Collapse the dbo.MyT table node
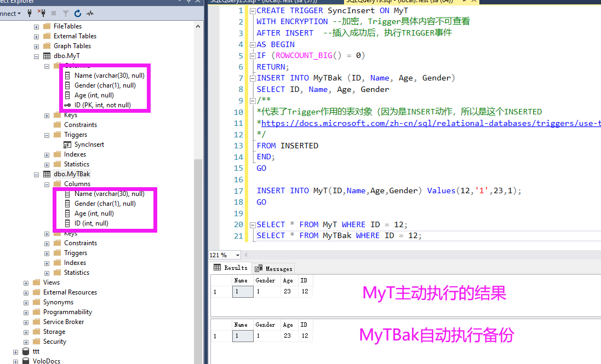The height and width of the screenshot is (364, 601). [x=36, y=56]
